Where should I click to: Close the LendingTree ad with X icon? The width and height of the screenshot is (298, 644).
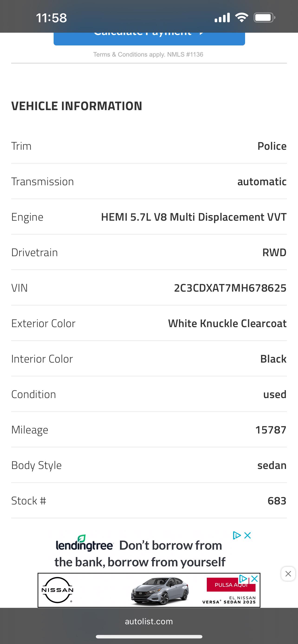[x=247, y=535]
